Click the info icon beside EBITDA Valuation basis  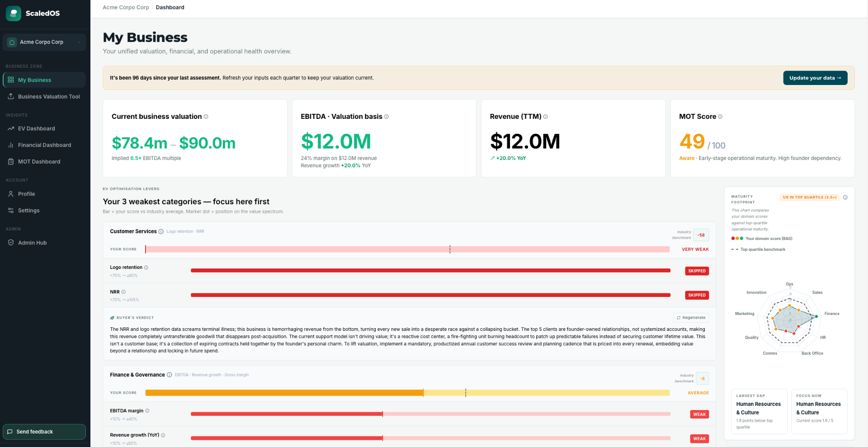(x=387, y=117)
